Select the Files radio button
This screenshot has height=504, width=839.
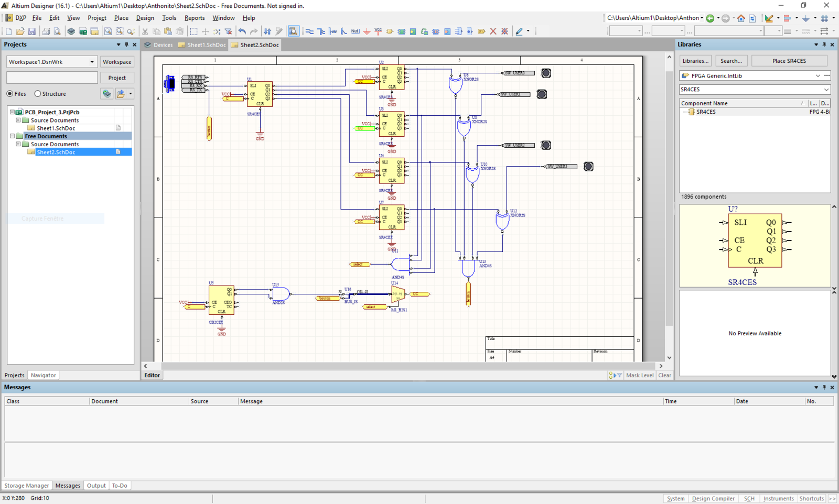[x=10, y=94]
